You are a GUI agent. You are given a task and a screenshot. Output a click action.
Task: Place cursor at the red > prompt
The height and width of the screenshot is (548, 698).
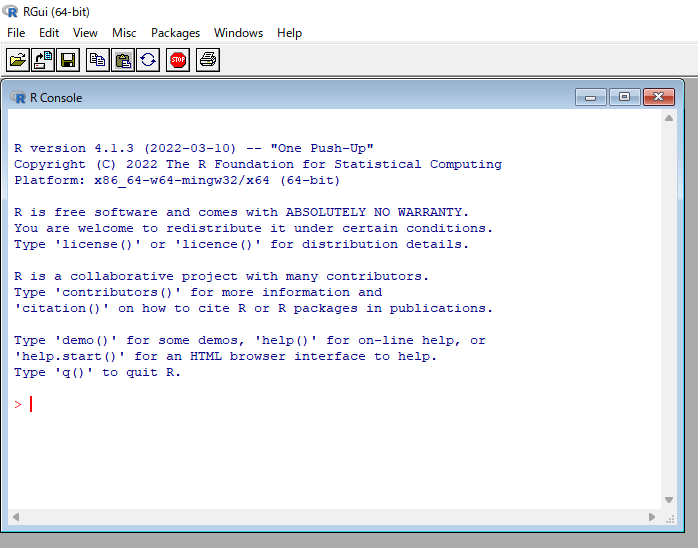coord(18,404)
